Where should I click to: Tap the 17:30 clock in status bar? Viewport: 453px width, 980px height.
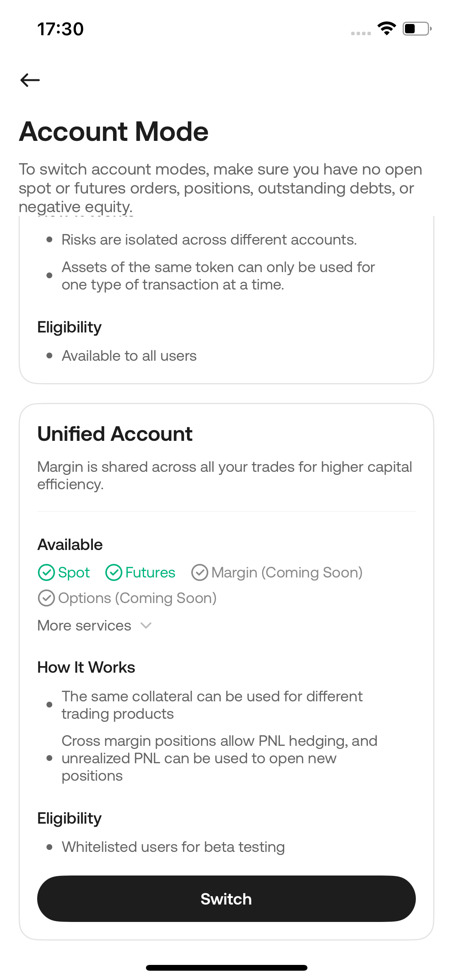60,29
